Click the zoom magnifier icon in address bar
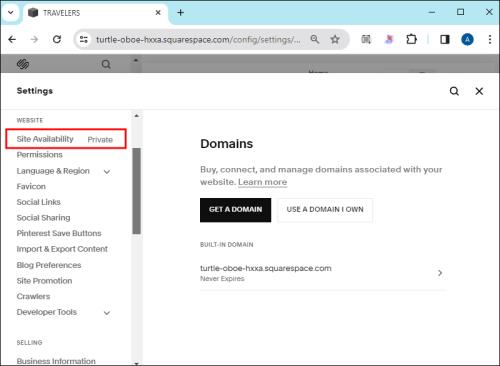Viewport: 500px width, 366px height. click(x=314, y=39)
